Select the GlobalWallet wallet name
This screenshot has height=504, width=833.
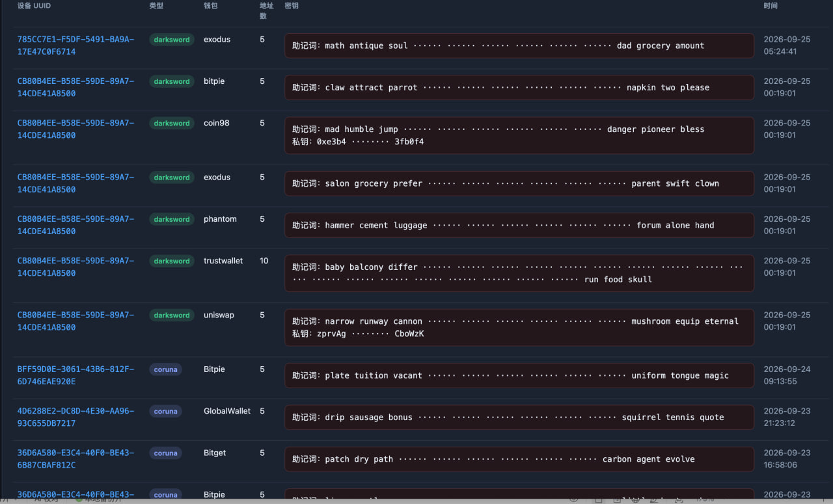click(227, 411)
